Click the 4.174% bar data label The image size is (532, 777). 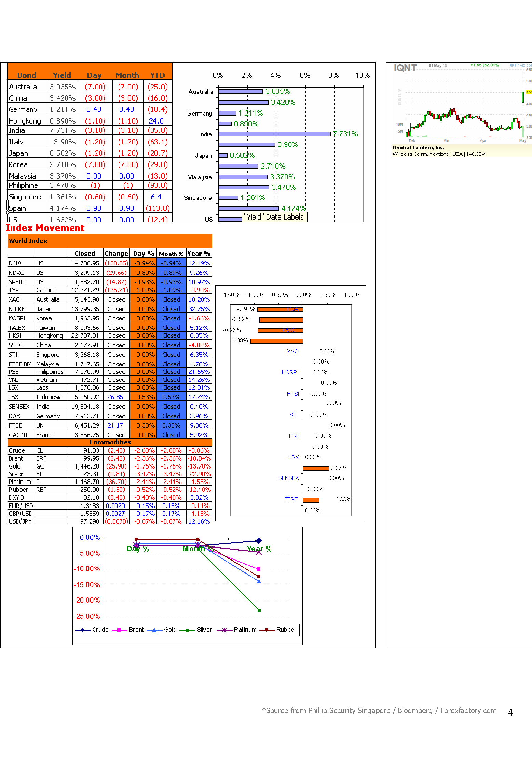pyautogui.click(x=294, y=209)
